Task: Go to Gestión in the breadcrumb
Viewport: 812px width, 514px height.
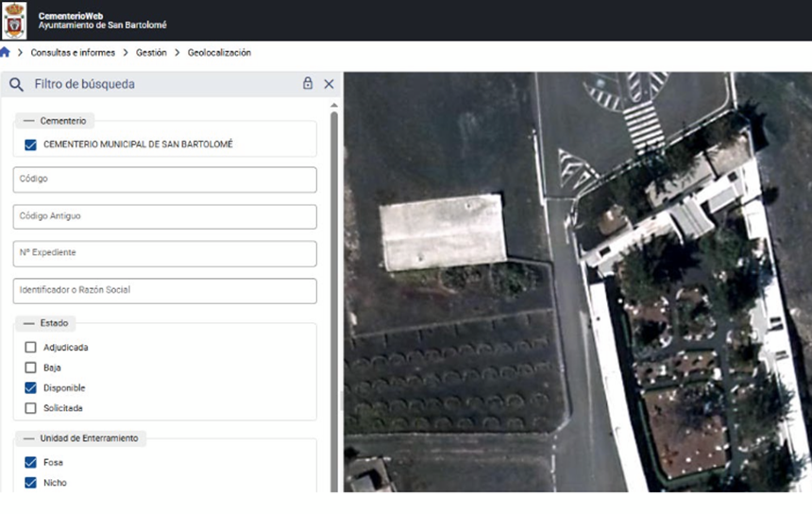Action: point(151,53)
